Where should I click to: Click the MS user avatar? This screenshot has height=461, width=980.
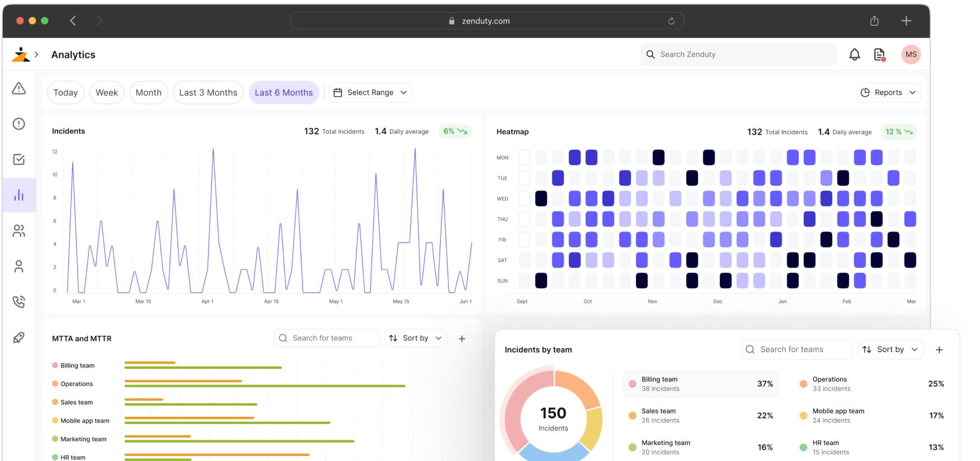[x=911, y=54]
